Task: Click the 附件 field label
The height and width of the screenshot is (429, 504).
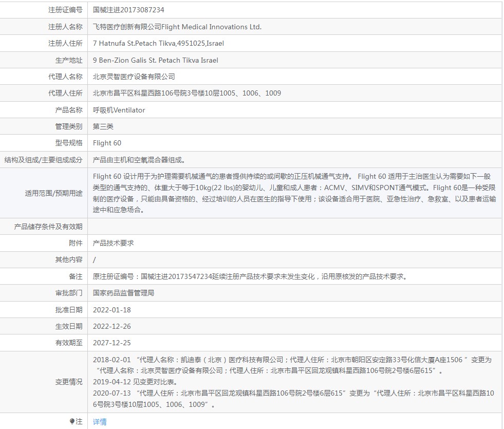Action: click(x=76, y=243)
